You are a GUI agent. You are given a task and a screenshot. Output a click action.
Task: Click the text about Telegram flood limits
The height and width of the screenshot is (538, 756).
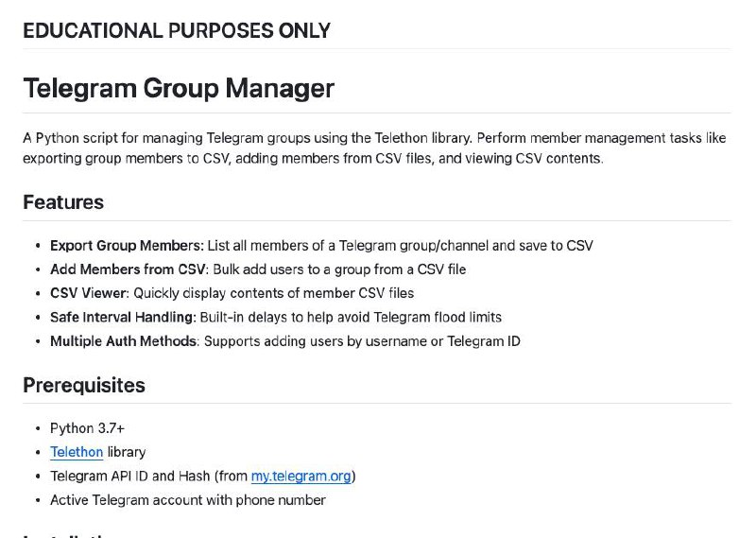point(351,318)
